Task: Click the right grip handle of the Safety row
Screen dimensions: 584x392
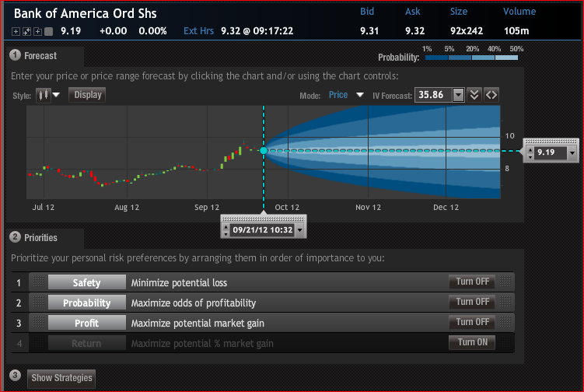Action: 505,282
